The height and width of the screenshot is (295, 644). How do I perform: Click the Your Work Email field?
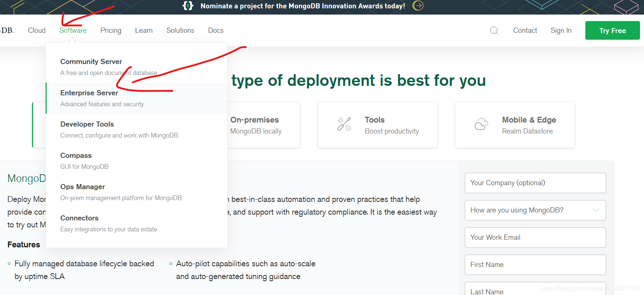click(x=535, y=238)
